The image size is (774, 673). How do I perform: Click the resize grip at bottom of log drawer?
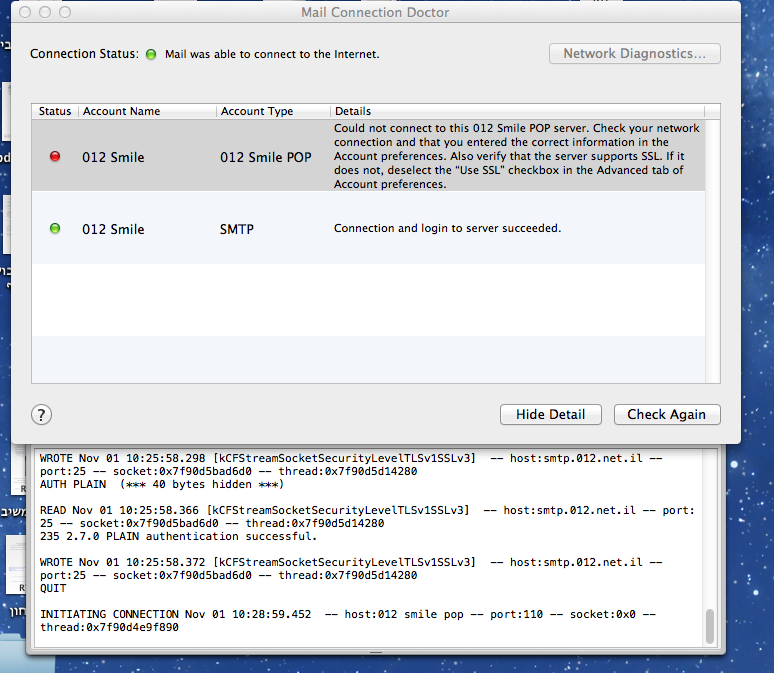[376, 652]
